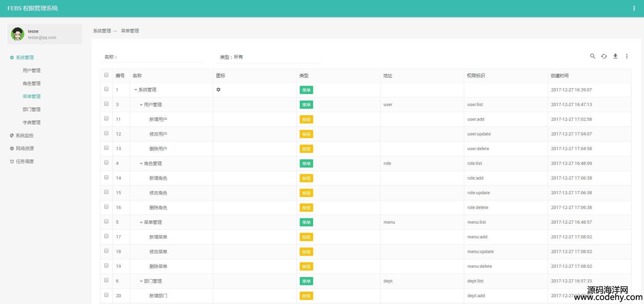Click the menu:delete permission cell
Image resolution: width=644 pixels, height=304 pixels.
point(480,266)
